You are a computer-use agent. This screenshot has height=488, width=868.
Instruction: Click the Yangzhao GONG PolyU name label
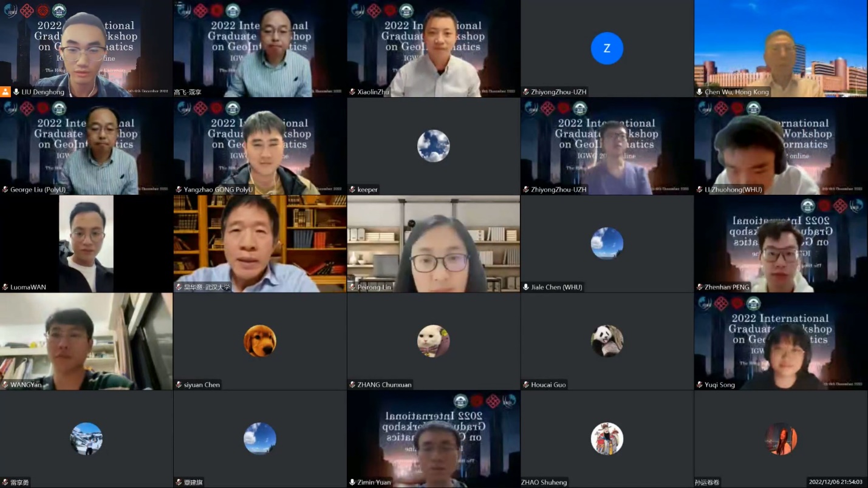tap(218, 189)
